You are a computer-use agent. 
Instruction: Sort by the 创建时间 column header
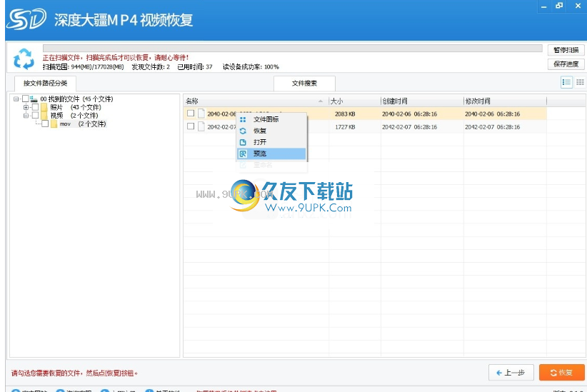point(422,101)
